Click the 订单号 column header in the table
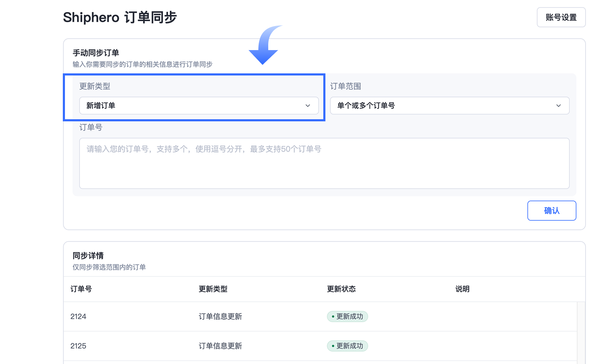This screenshot has height=364, width=600. pyautogui.click(x=81, y=289)
